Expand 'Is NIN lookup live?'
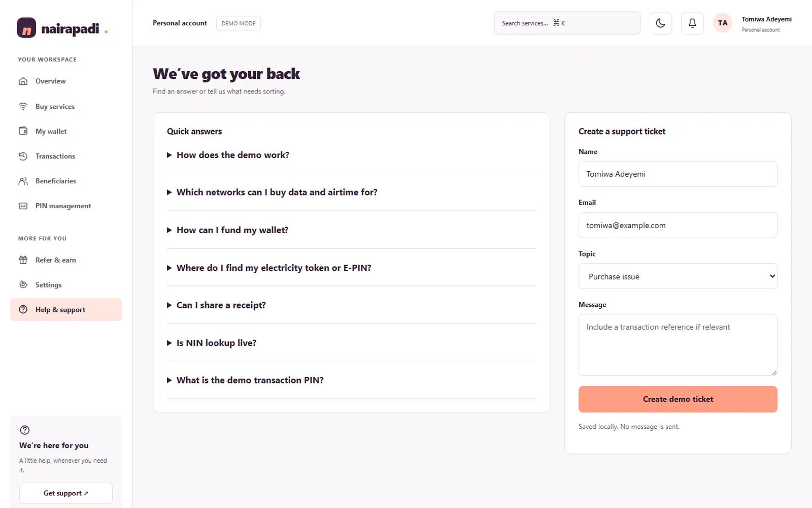This screenshot has height=508, width=812. click(x=351, y=343)
